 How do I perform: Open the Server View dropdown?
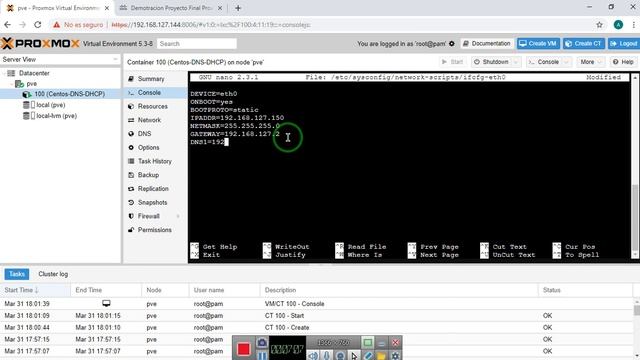pos(60,60)
